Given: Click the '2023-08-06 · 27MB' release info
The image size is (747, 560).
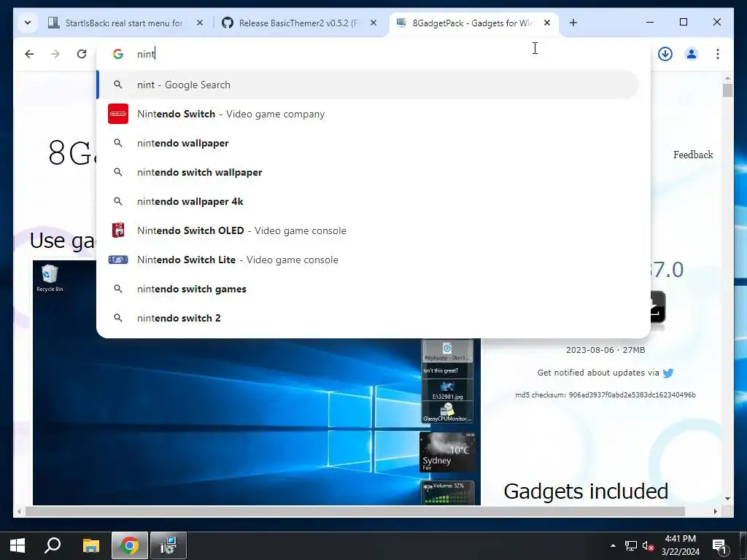Looking at the screenshot, I should click(x=605, y=350).
